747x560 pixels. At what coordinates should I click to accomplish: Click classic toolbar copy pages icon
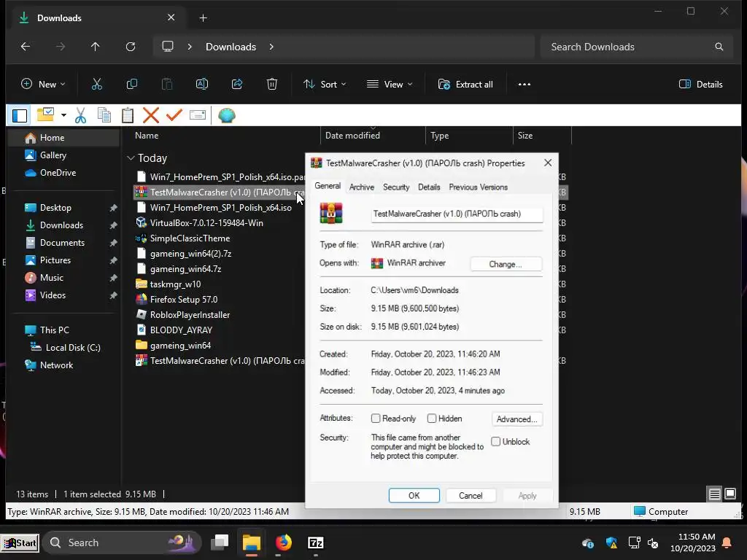(x=104, y=115)
